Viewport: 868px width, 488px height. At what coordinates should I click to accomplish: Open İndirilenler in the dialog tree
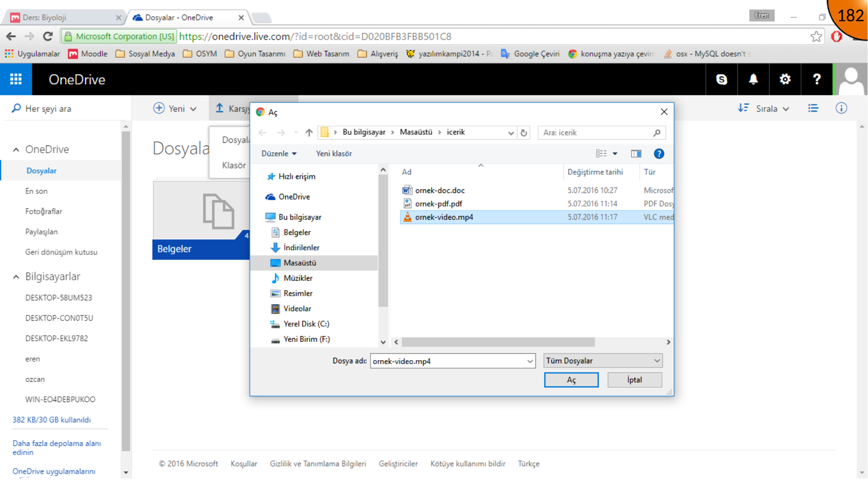pos(301,248)
